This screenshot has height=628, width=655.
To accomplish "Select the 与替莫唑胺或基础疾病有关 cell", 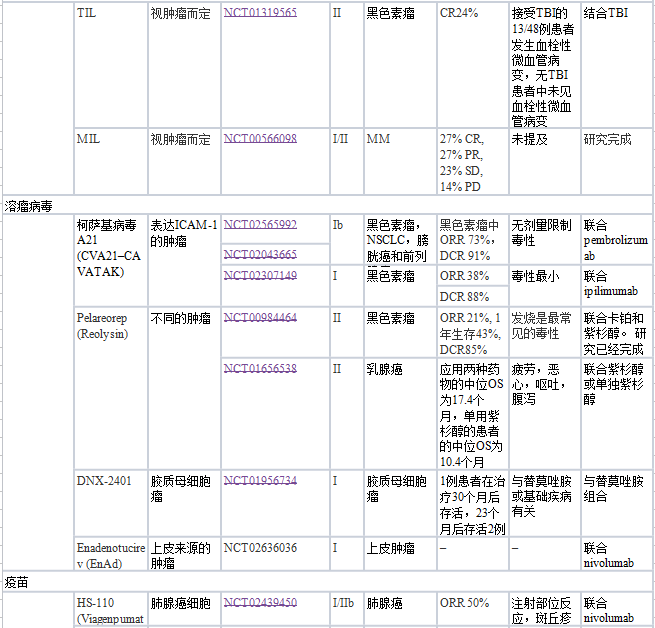I will (x=545, y=503).
